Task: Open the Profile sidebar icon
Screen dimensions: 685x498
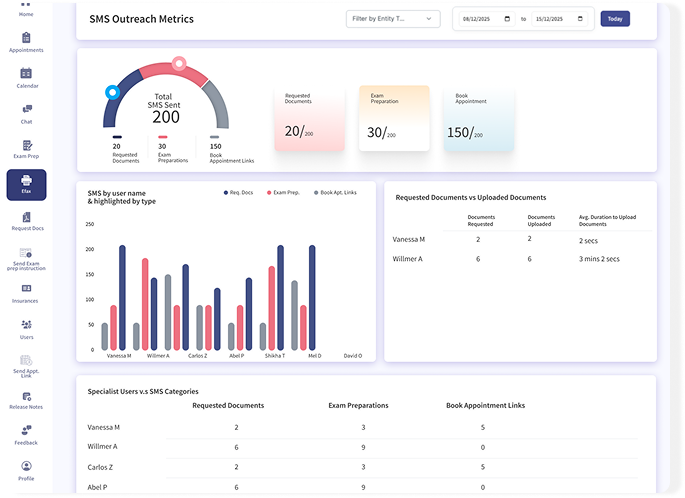Action: pyautogui.click(x=26, y=466)
